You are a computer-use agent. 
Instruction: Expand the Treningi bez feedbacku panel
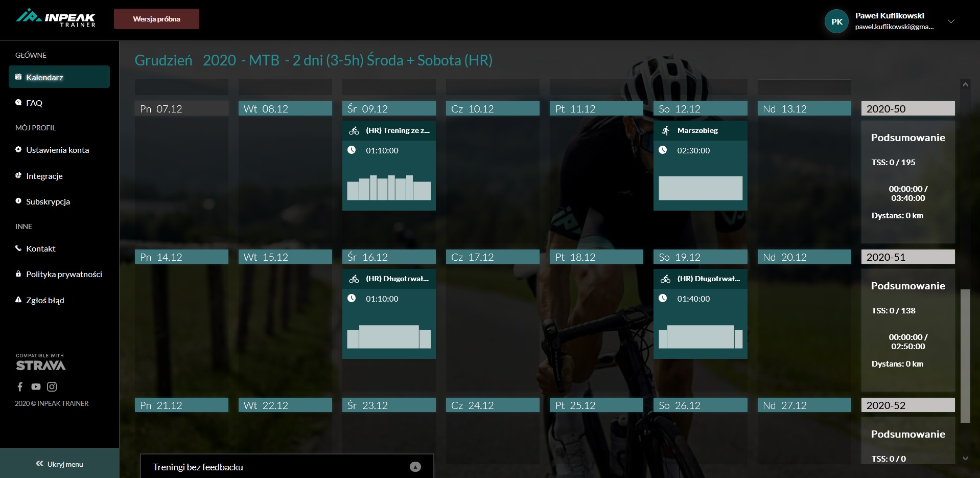tap(415, 467)
